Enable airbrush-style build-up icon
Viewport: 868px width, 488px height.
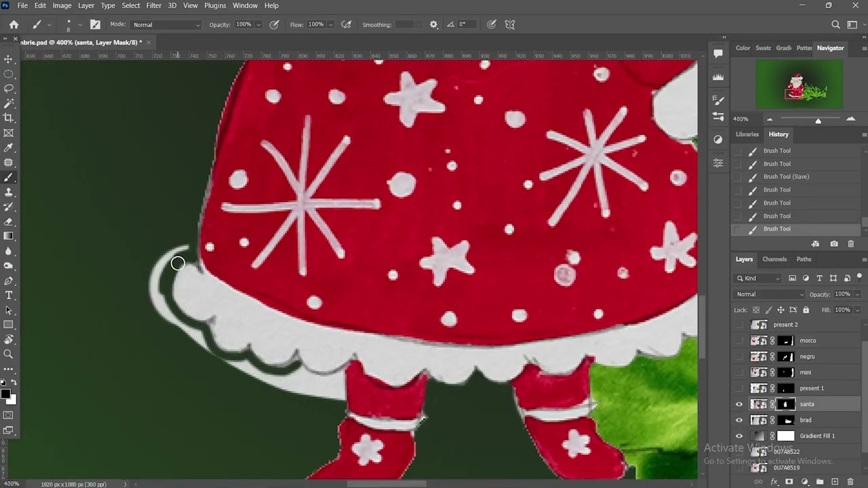pos(347,24)
